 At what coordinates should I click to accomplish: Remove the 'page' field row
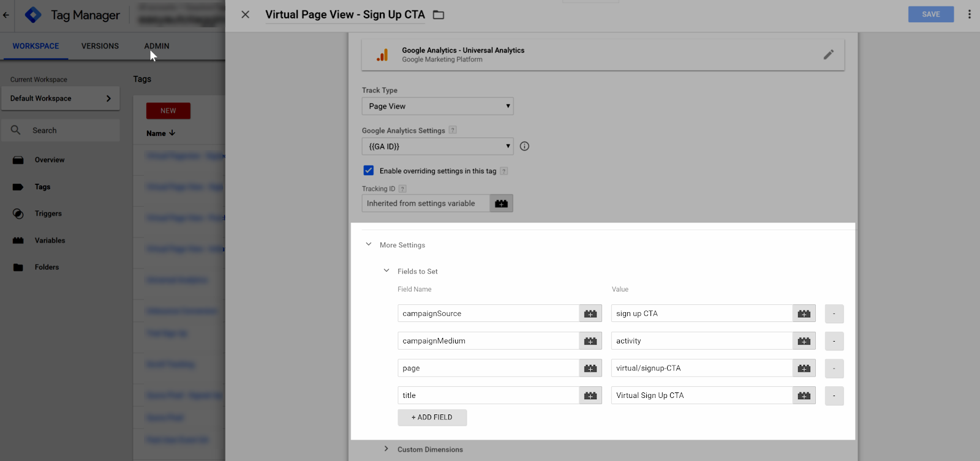[834, 368]
